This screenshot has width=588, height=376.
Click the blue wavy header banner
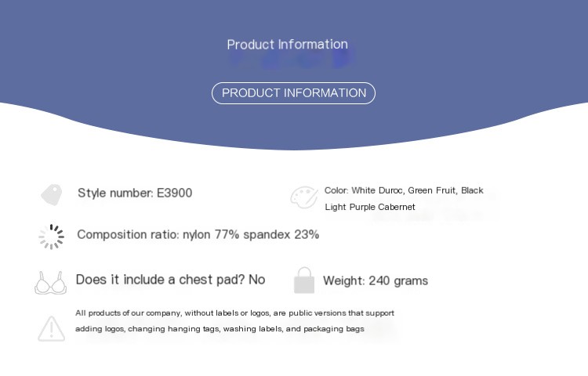[x=294, y=75]
